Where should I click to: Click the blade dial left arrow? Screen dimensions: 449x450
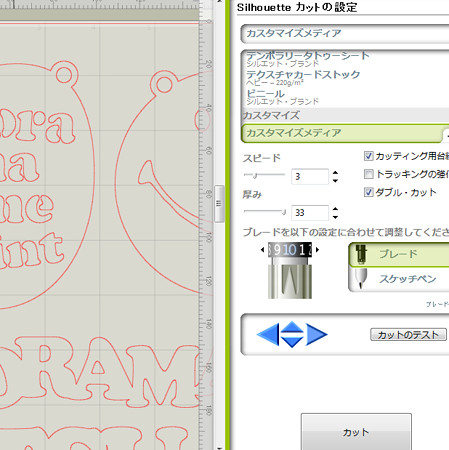(x=262, y=249)
